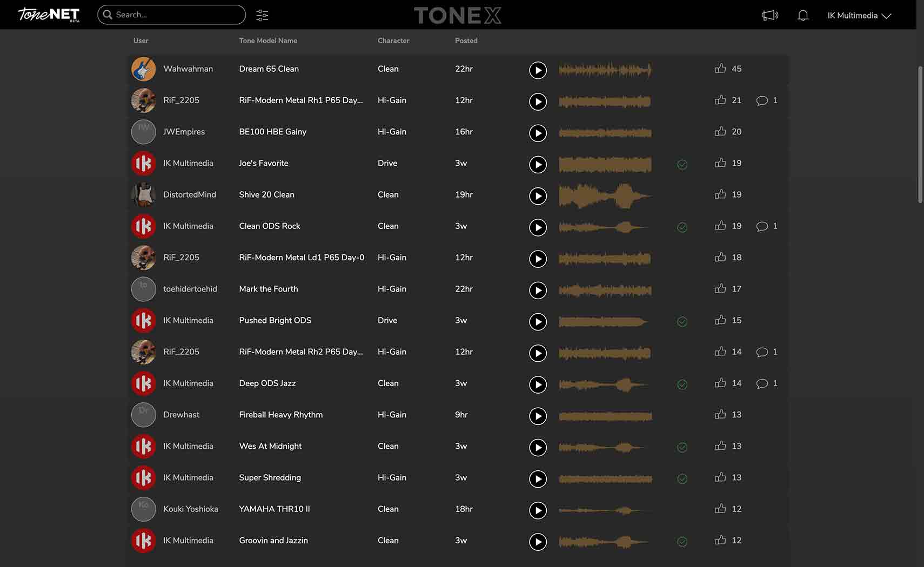Click in the Search field
This screenshot has height=567, width=924.
(x=172, y=15)
